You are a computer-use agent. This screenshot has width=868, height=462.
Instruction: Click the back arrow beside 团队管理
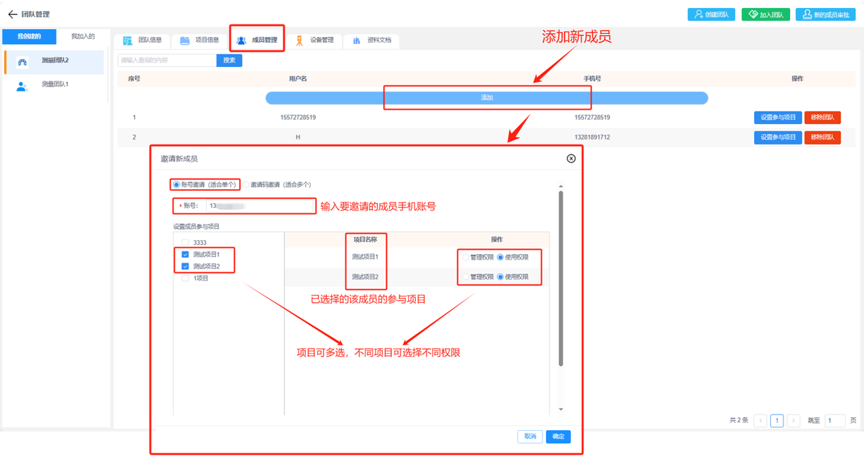point(12,14)
